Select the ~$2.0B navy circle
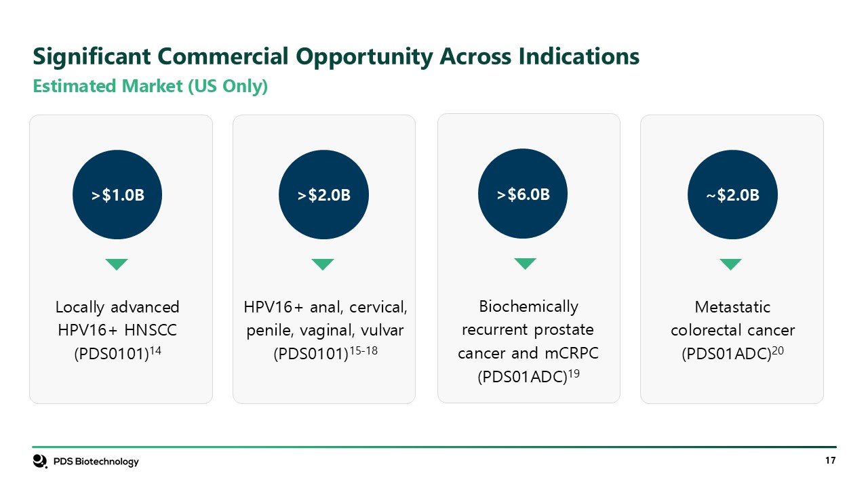The width and height of the screenshot is (868, 488). point(732,195)
